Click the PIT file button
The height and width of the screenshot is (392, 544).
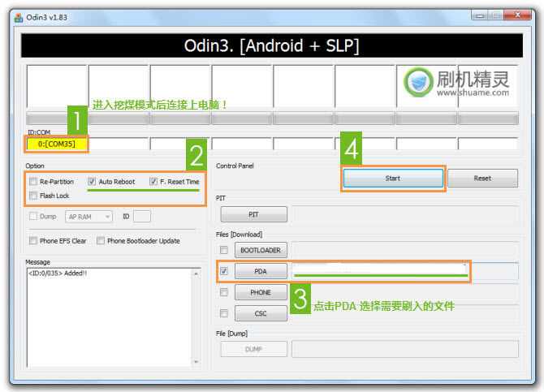[x=253, y=214]
